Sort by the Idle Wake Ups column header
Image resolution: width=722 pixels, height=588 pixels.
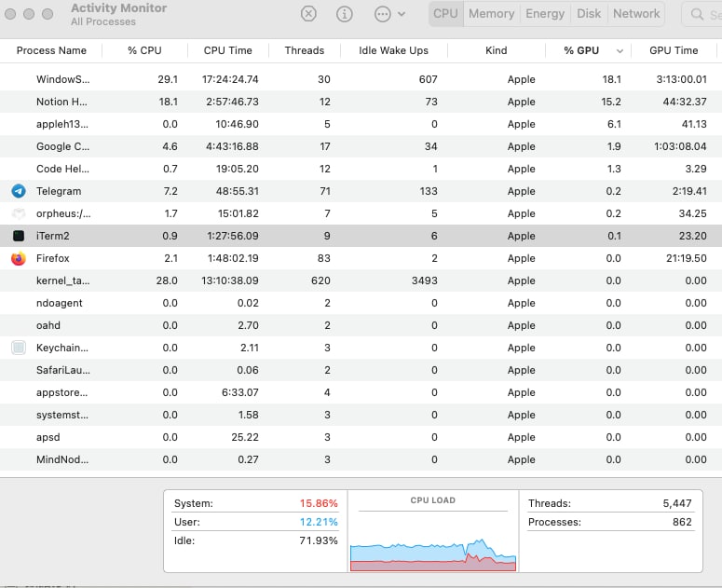(394, 50)
